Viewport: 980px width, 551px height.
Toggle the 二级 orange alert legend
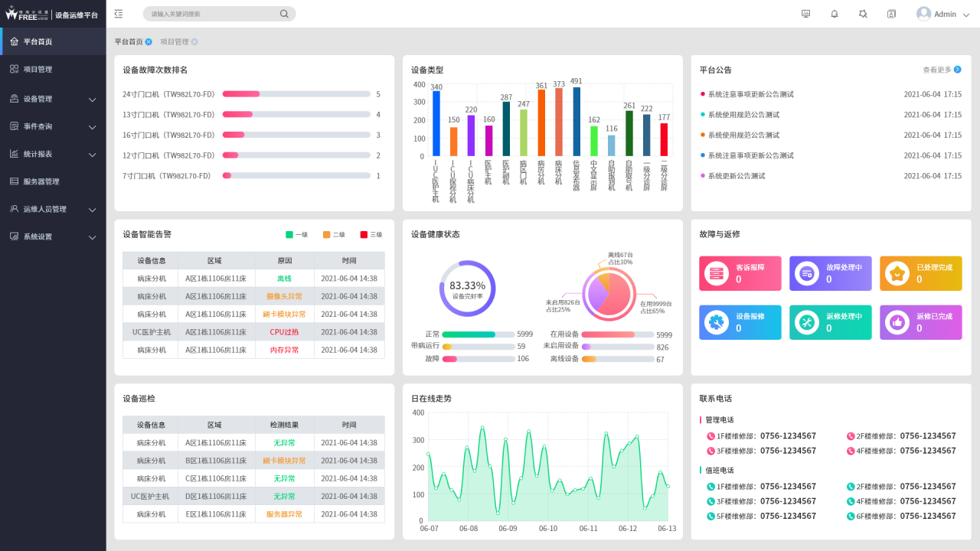click(x=334, y=235)
